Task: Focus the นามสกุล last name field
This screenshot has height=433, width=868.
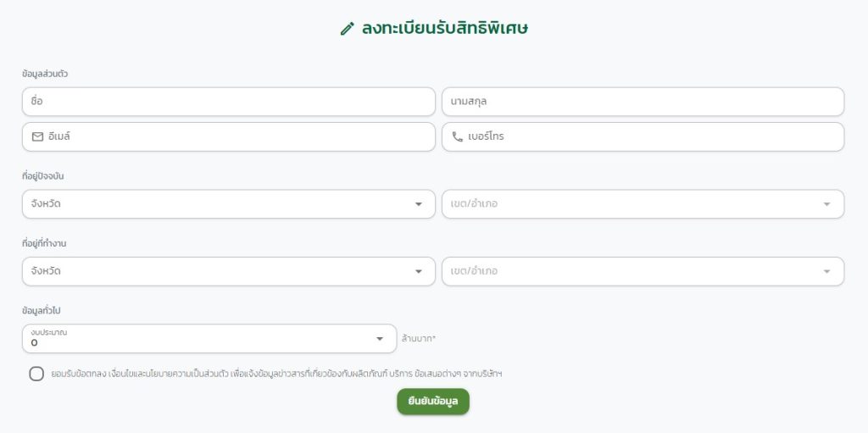Action: click(643, 102)
